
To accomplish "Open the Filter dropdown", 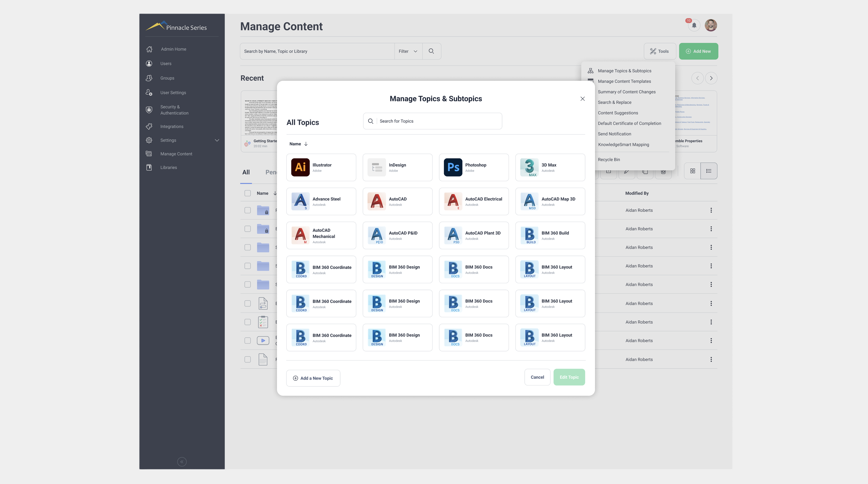I will point(408,51).
